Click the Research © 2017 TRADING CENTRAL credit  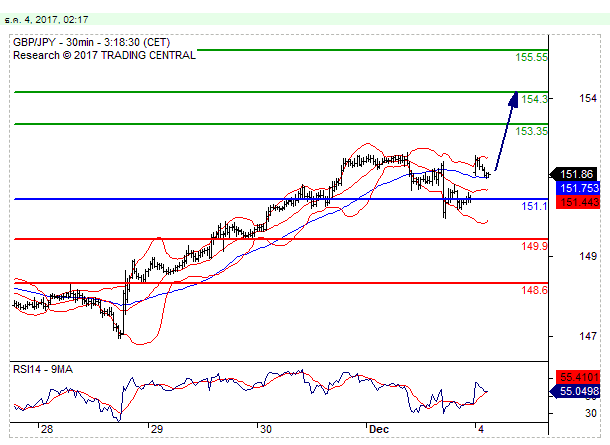[x=104, y=55]
